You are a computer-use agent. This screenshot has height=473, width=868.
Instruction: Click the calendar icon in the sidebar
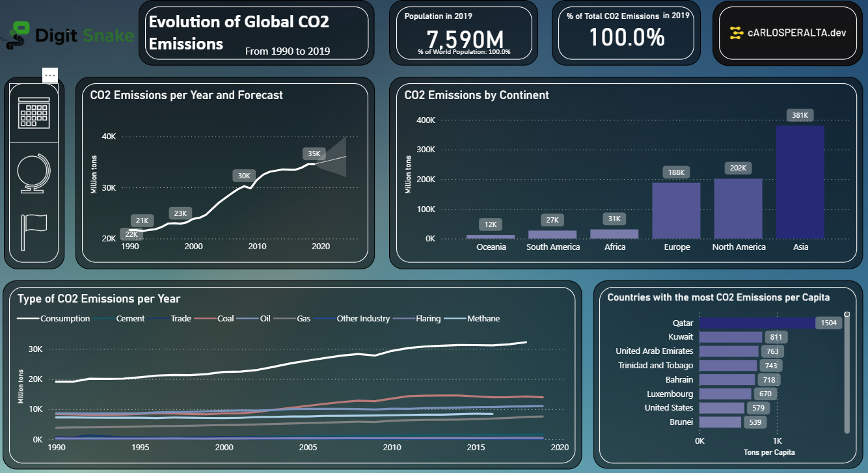34,113
